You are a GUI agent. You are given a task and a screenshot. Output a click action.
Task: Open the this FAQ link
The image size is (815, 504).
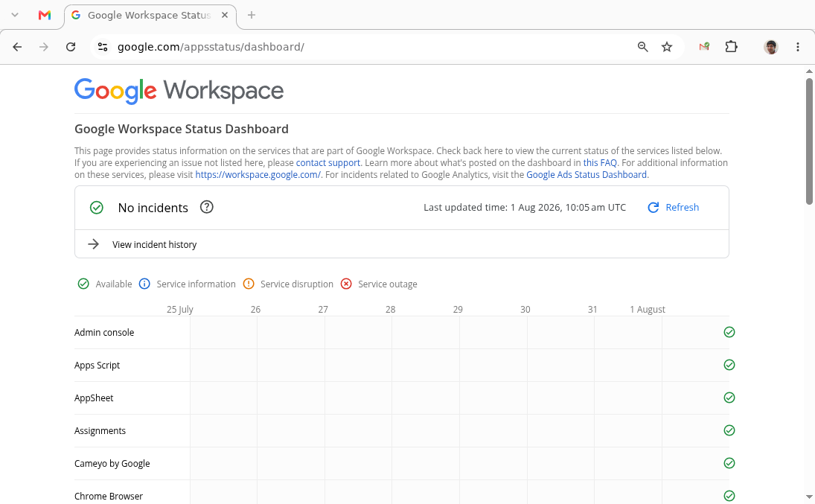[600, 163]
